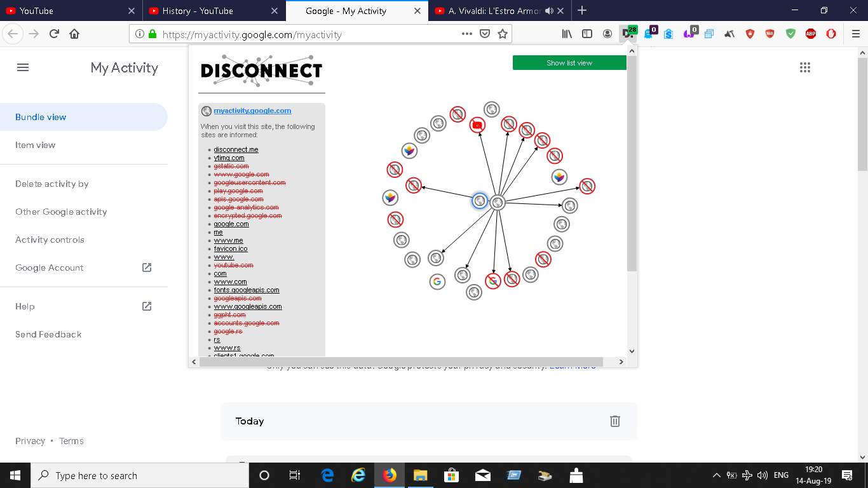
Task: Click the blocked Google node in graph
Action: point(492,281)
